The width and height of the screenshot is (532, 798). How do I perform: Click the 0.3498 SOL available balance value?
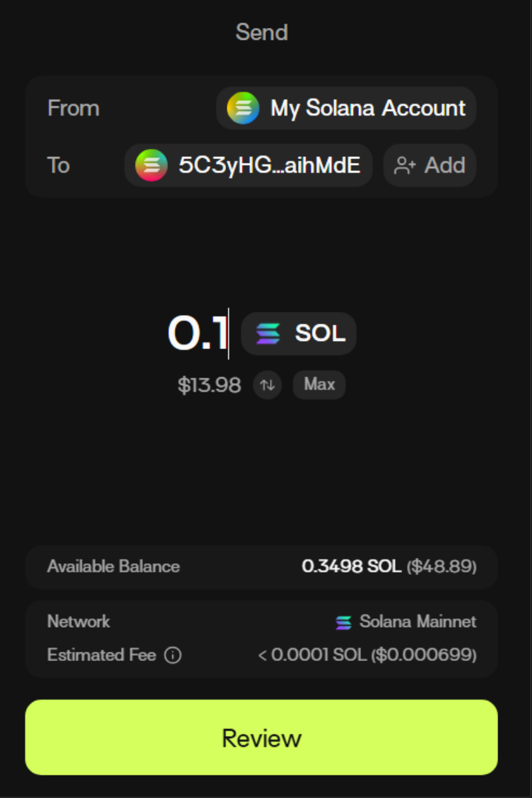coord(351,567)
